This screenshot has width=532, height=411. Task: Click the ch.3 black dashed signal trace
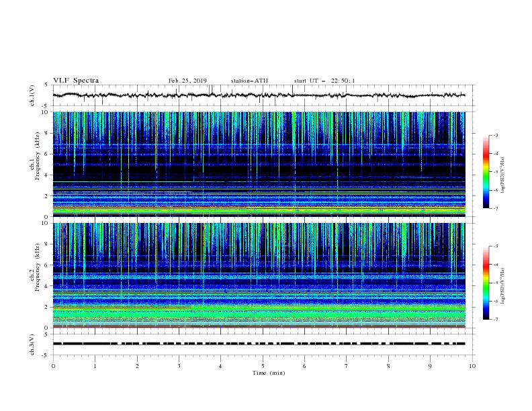(x=259, y=344)
